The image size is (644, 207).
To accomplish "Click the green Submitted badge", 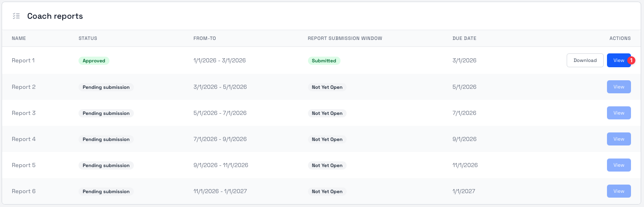I will click(324, 61).
